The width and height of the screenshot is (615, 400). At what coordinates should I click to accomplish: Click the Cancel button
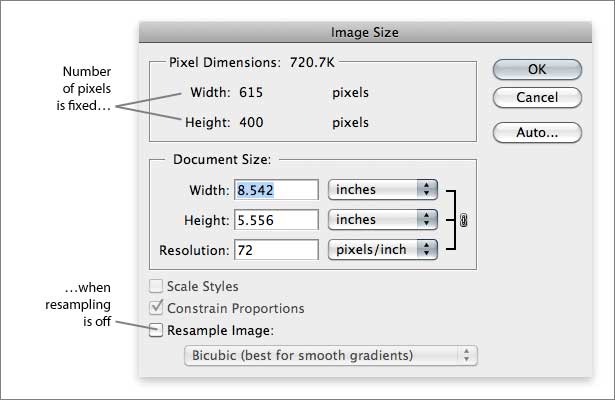(537, 97)
